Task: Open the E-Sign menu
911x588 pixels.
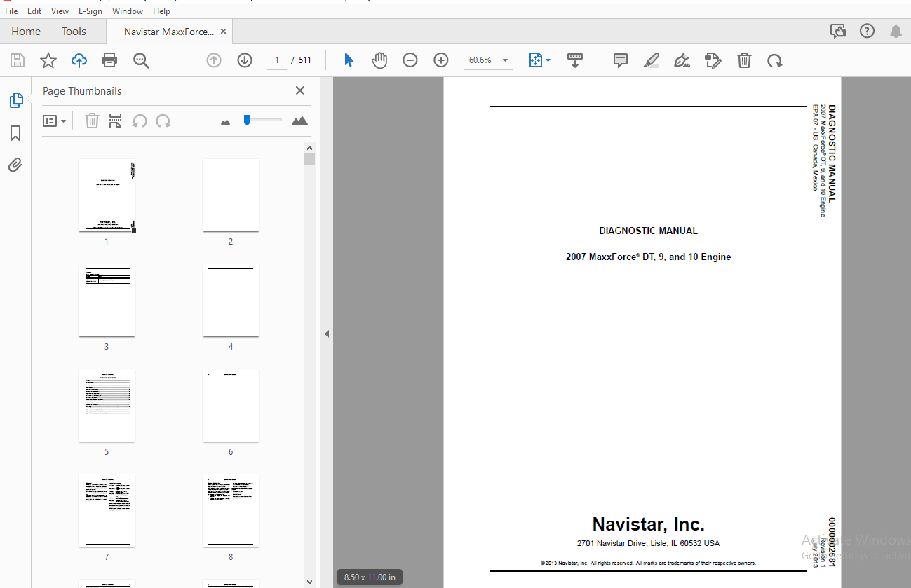Action: pyautogui.click(x=90, y=11)
